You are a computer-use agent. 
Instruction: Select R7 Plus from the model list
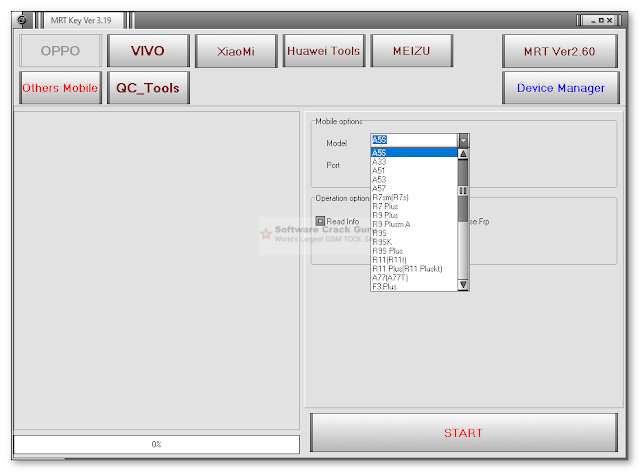tap(414, 207)
